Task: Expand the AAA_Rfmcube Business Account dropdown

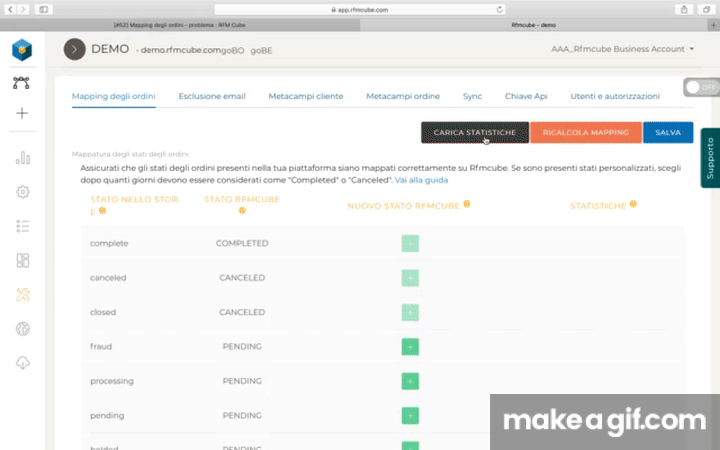Action: (x=623, y=49)
